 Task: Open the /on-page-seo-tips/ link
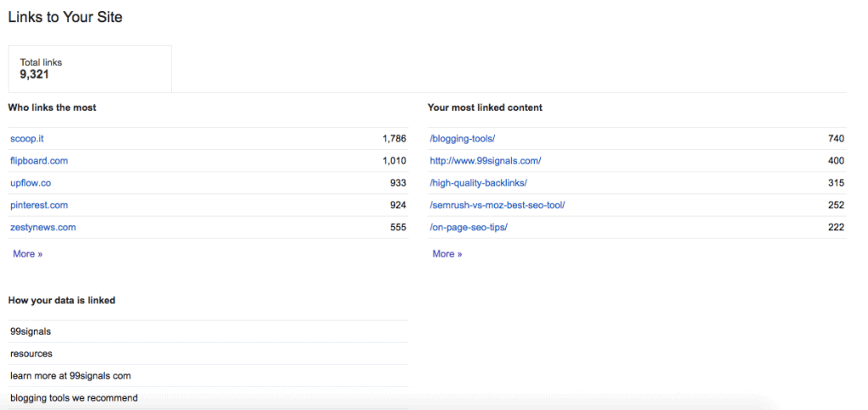[469, 227]
